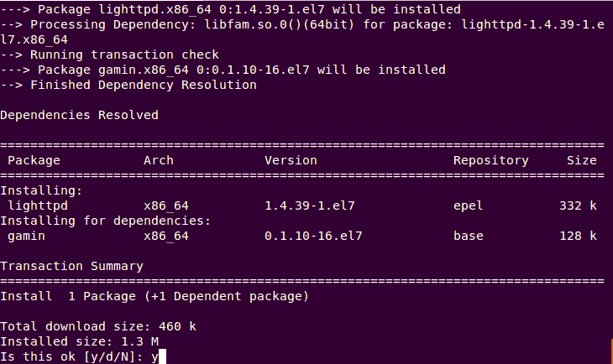
Task: Click the "Install 1 Package" summary line
Action: point(155,296)
